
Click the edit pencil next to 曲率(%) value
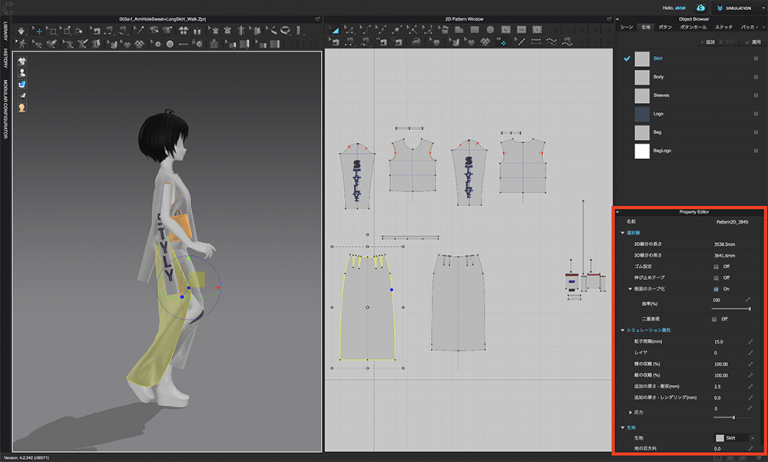coord(748,300)
